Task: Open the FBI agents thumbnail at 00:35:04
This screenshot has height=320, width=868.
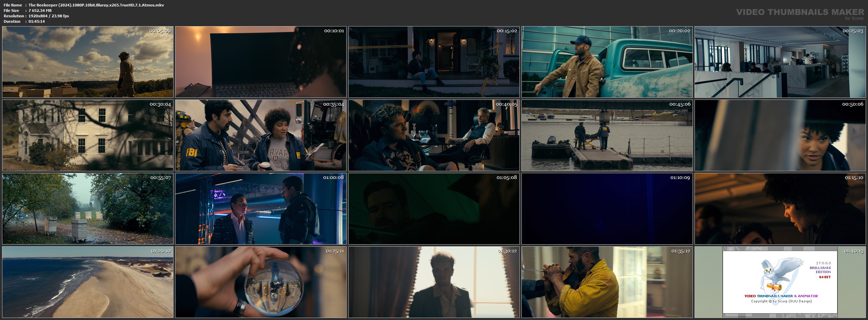Action: tap(261, 135)
